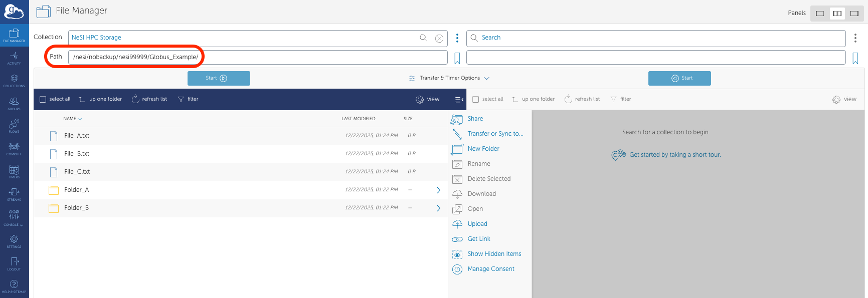Select New Folder from the action menu
This screenshot has width=868, height=298.
tap(483, 149)
